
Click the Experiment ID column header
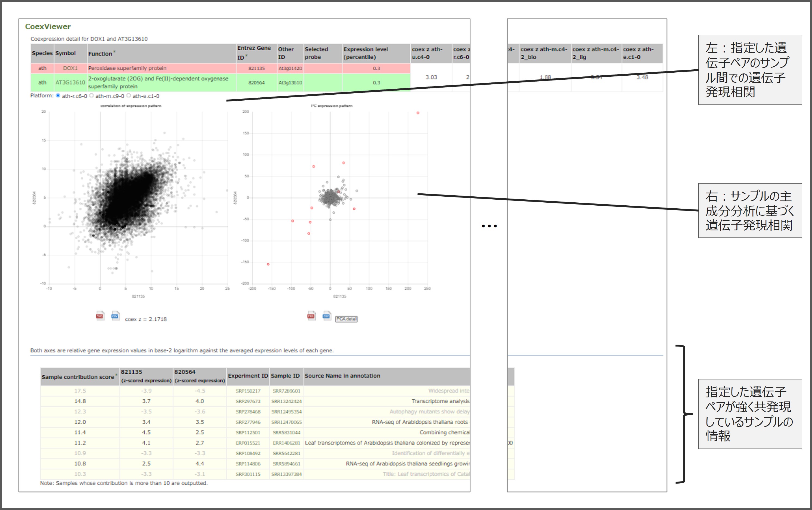click(248, 376)
